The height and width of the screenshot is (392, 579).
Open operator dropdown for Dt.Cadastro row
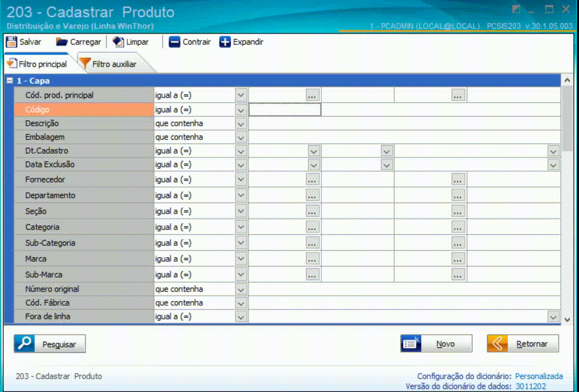pos(241,151)
